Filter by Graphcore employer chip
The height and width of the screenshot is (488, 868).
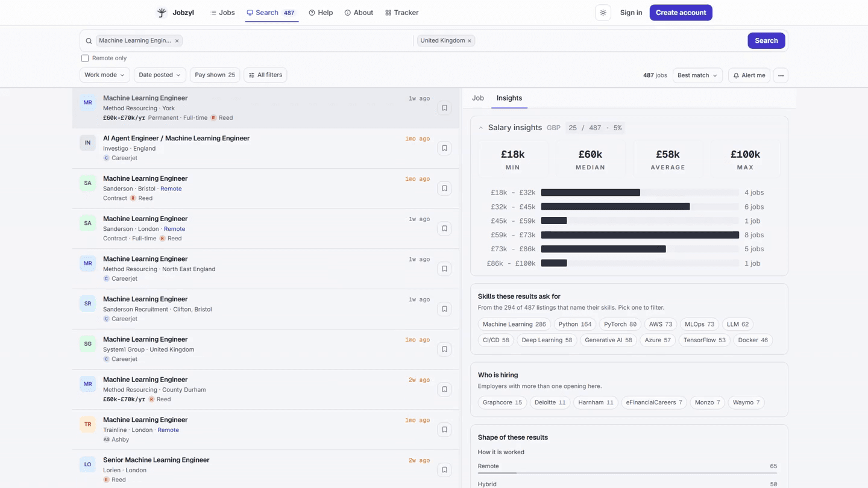pyautogui.click(x=502, y=402)
